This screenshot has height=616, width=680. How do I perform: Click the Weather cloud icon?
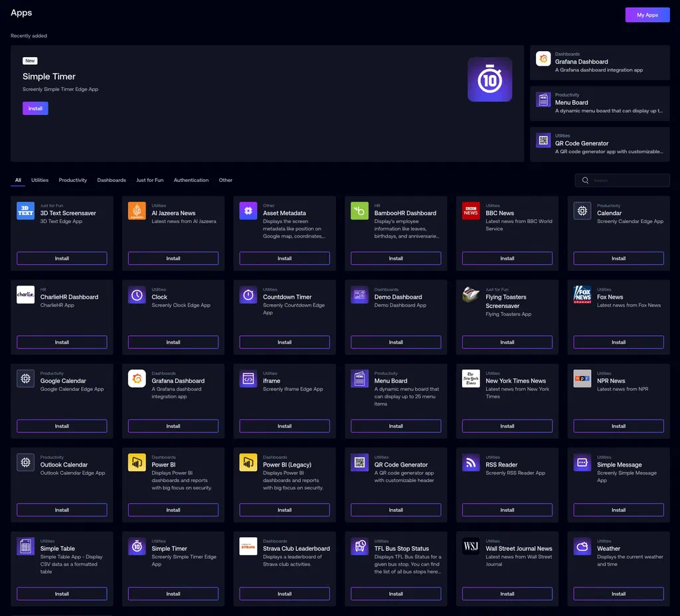pyautogui.click(x=582, y=546)
